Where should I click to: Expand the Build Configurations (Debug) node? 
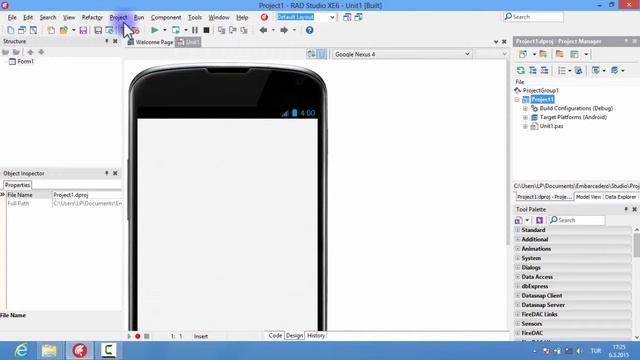coord(525,109)
